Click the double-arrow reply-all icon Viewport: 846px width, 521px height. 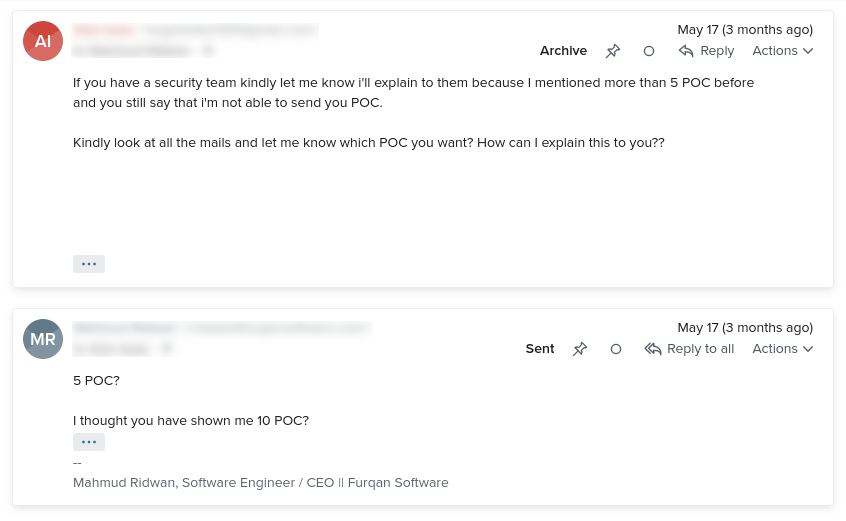click(x=653, y=349)
